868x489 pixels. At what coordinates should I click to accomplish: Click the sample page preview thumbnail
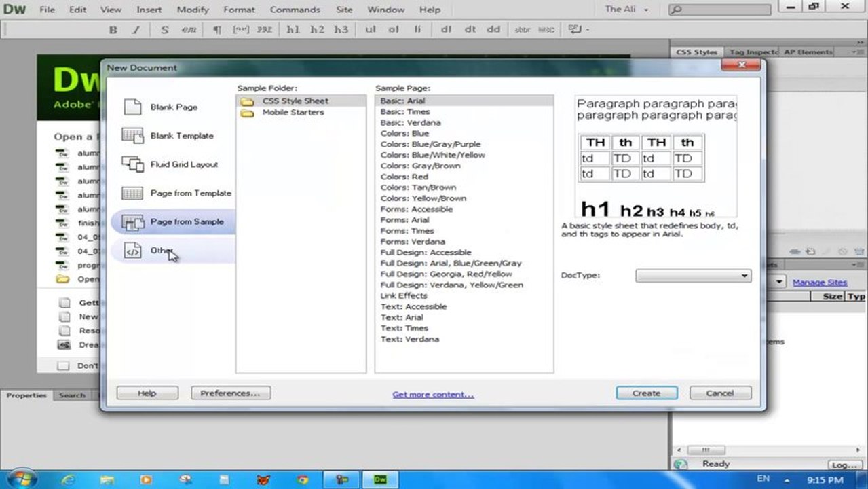click(x=656, y=156)
